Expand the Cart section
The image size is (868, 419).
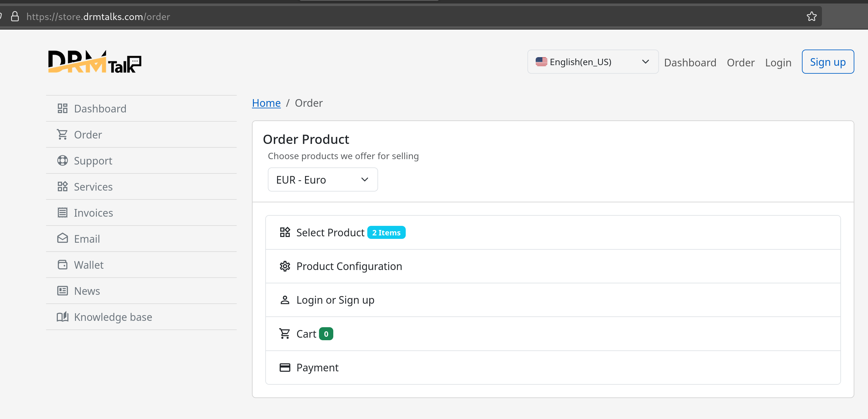[306, 334]
